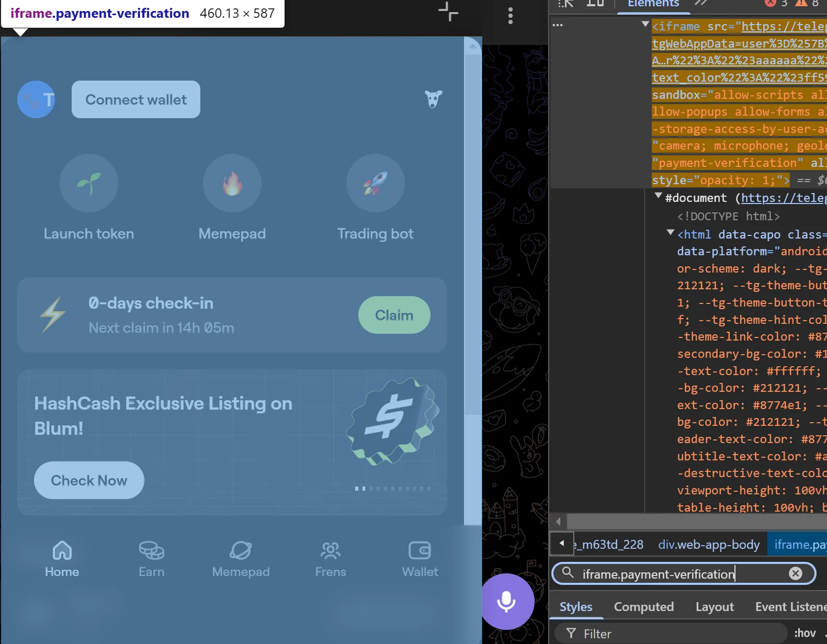Image resolution: width=827 pixels, height=644 pixels.
Task: Collapse the html element node
Action: (670, 232)
